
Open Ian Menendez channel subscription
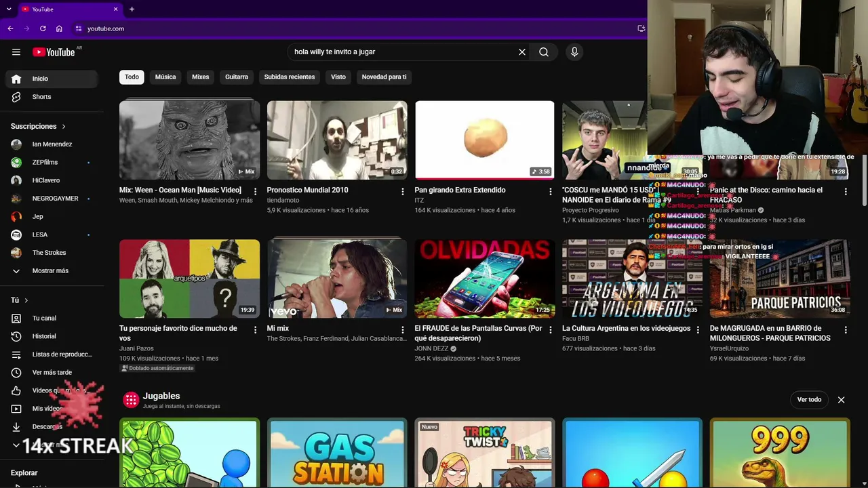[52, 144]
